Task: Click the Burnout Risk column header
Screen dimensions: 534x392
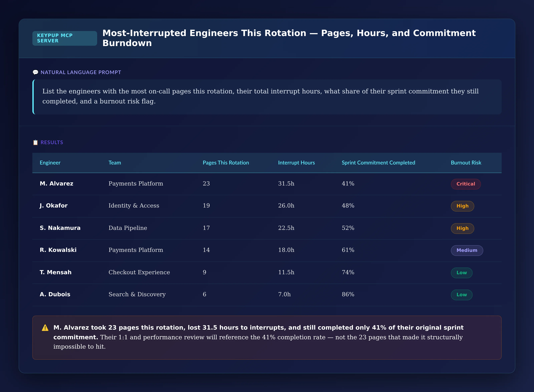Action: click(x=466, y=163)
